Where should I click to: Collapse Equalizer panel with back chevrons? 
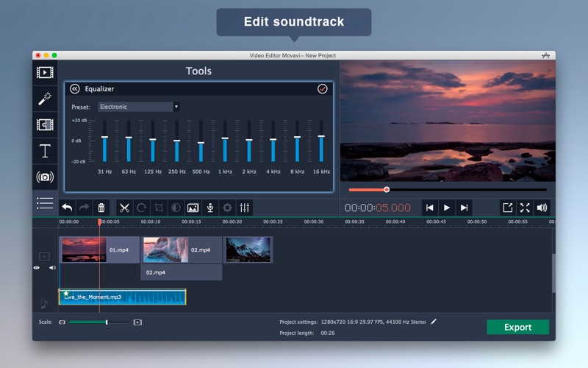[x=74, y=89]
